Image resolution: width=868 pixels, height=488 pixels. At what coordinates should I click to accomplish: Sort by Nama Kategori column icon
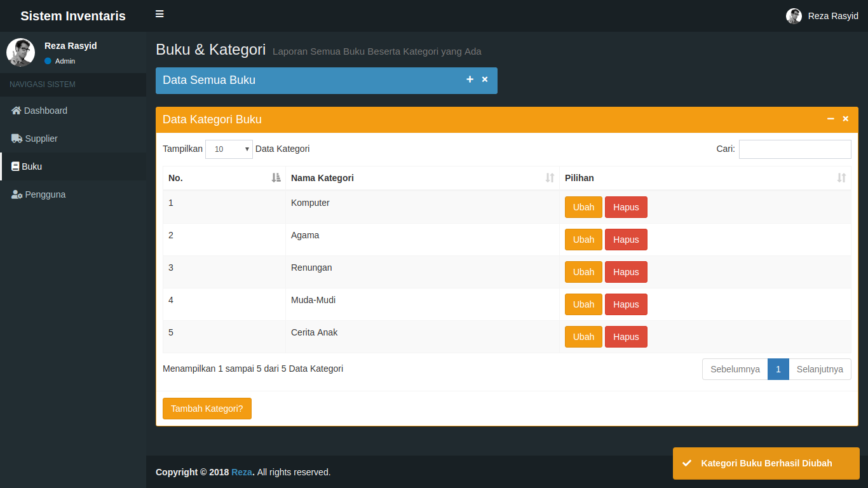tap(550, 178)
